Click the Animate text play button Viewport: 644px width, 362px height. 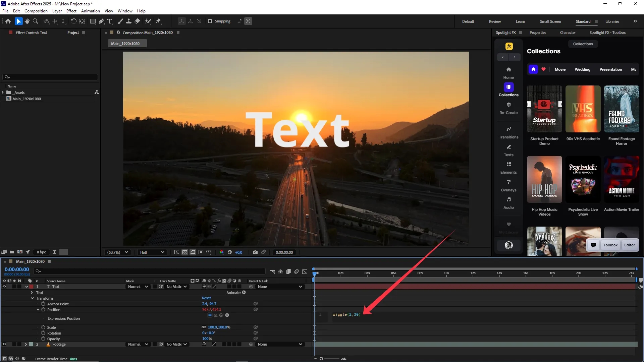244,292
